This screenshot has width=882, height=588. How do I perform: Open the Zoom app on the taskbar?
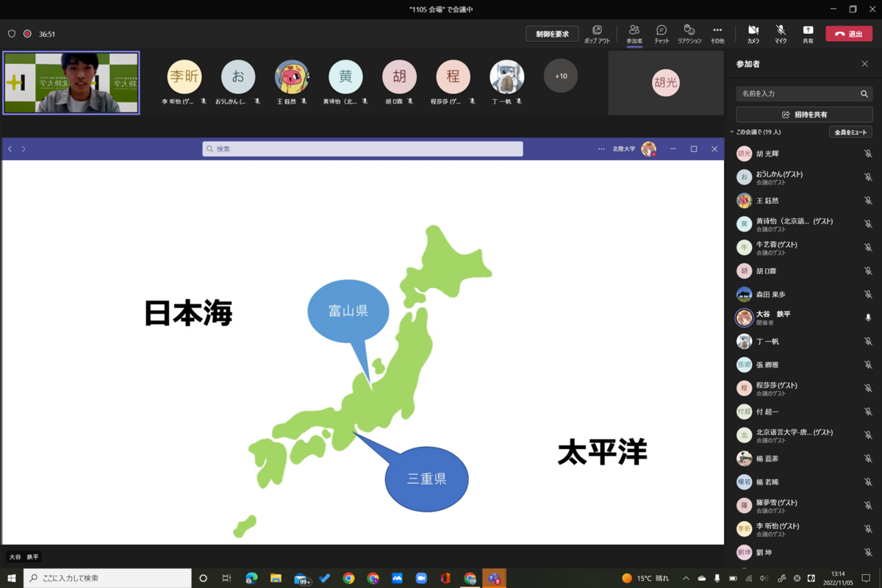click(x=421, y=578)
